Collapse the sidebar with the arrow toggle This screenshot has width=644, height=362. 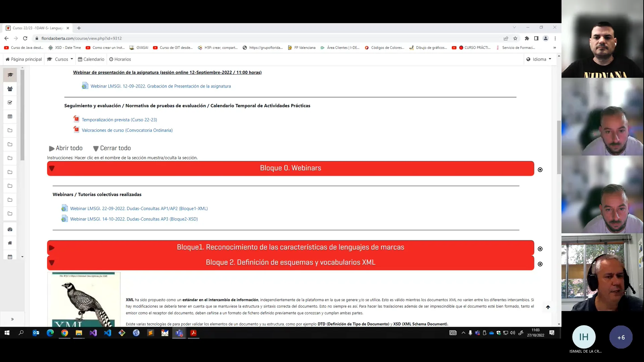click(12, 319)
